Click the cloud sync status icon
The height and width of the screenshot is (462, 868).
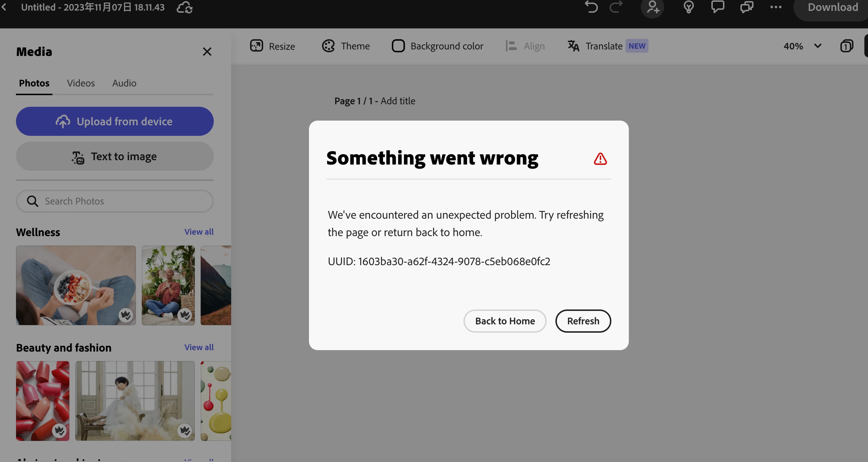[185, 7]
